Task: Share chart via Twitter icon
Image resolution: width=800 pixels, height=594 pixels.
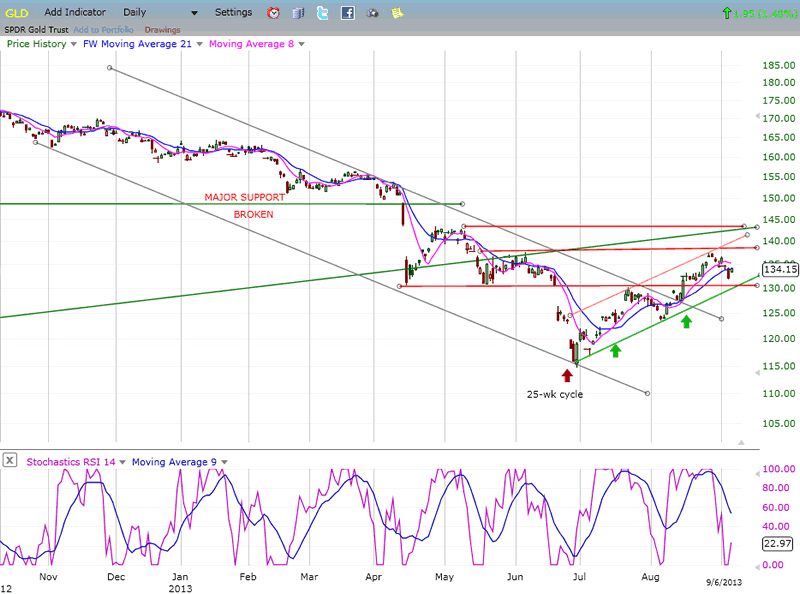Action: pyautogui.click(x=323, y=13)
